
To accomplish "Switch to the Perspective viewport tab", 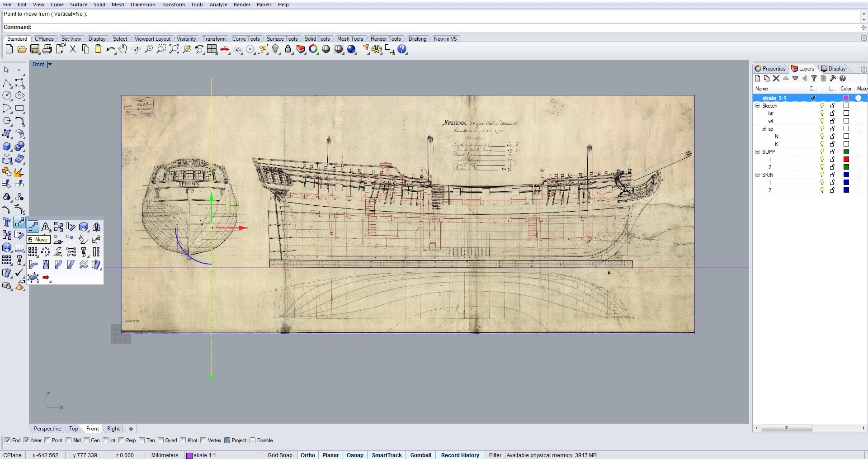I will click(47, 429).
